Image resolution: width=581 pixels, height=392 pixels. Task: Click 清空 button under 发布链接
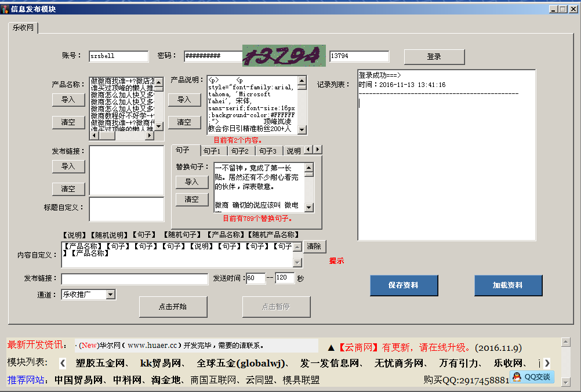(x=68, y=189)
